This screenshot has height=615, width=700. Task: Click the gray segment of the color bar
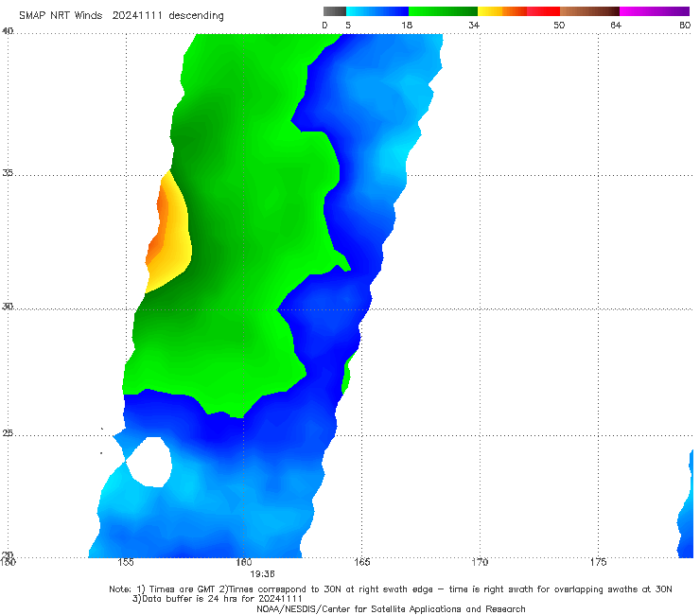pos(335,11)
